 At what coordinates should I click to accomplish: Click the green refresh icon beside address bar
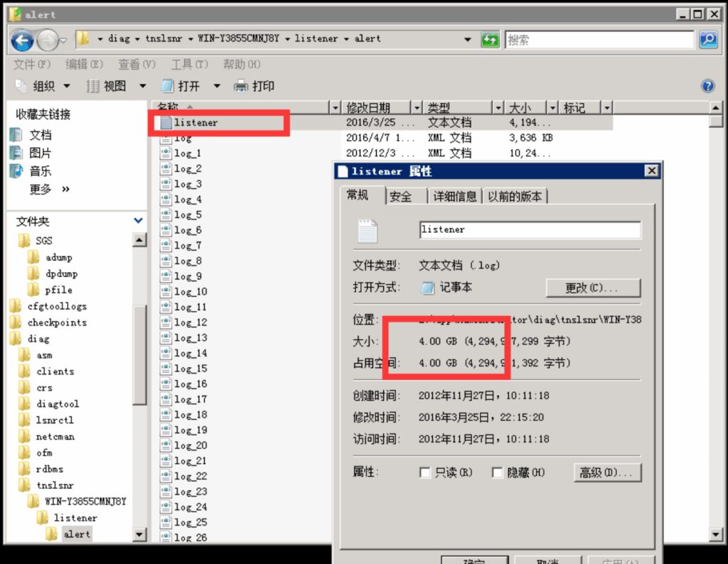click(490, 40)
